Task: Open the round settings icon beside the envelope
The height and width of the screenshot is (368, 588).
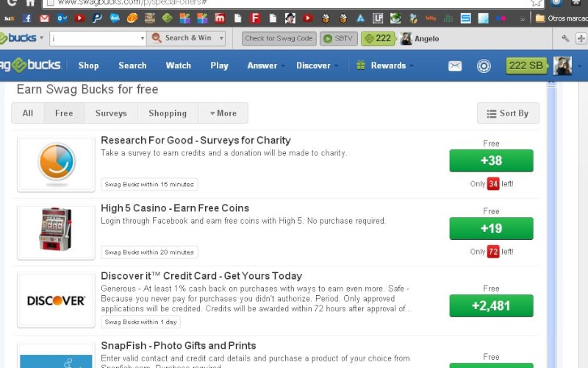Action: point(484,66)
